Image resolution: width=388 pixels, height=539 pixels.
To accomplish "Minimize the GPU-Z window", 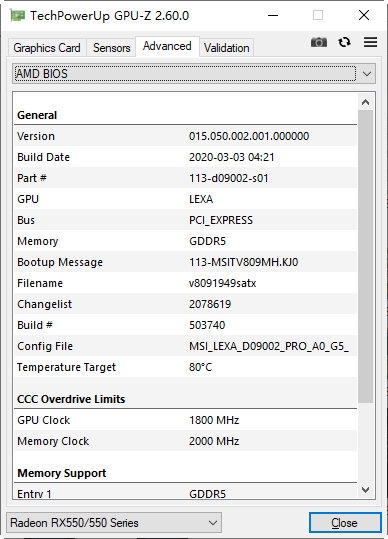I will click(273, 15).
